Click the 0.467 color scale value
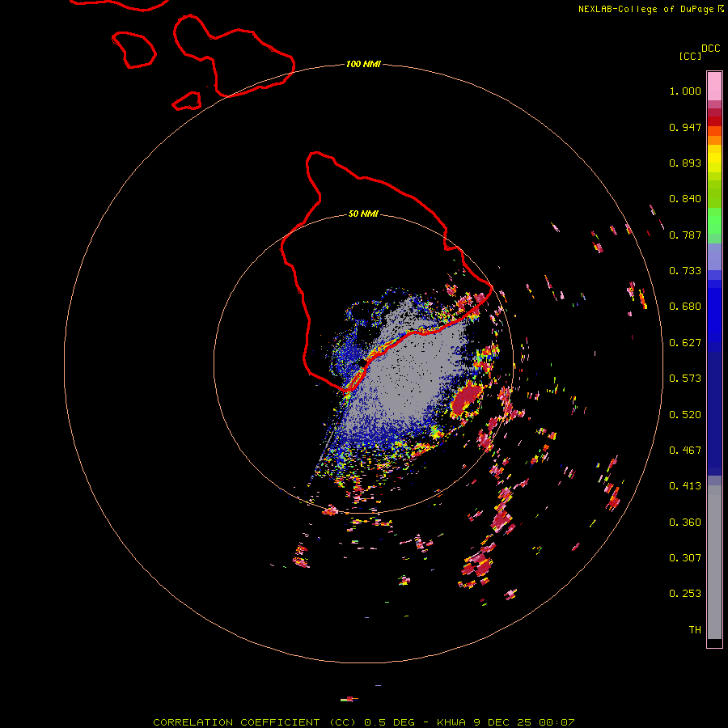Image resolution: width=728 pixels, height=728 pixels. pyautogui.click(x=685, y=451)
